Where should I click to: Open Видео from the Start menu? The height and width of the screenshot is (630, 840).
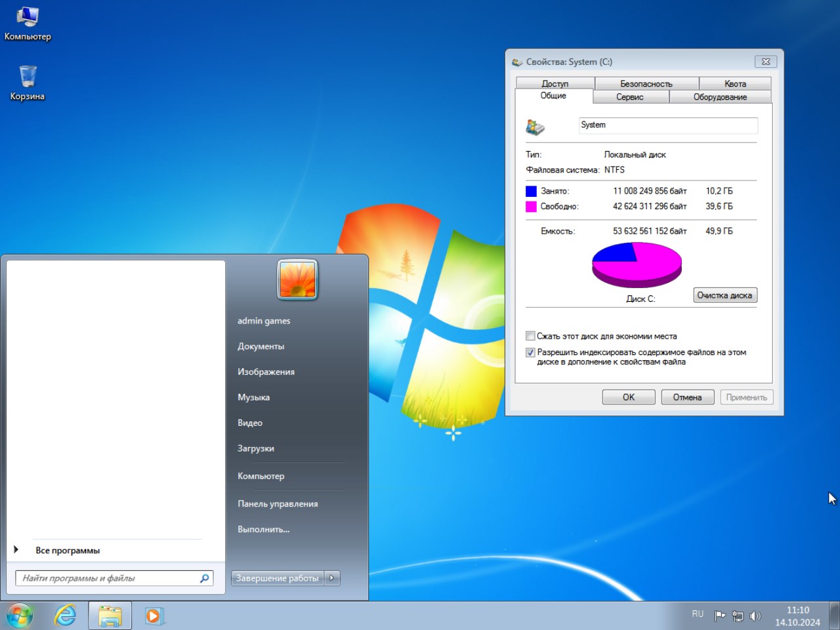[x=250, y=423]
